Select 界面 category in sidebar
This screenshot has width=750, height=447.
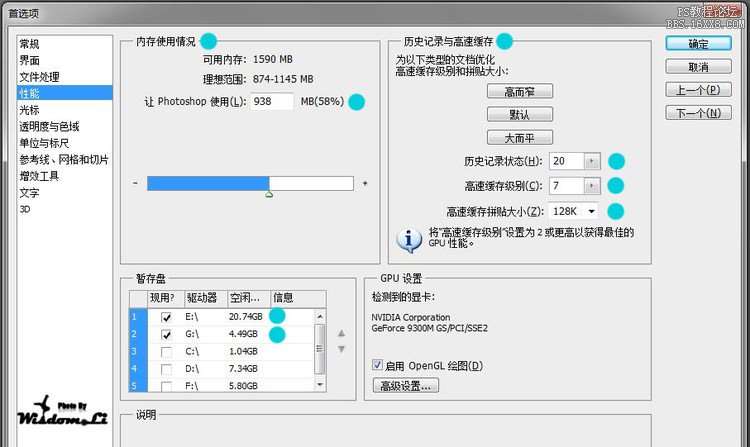(x=30, y=60)
